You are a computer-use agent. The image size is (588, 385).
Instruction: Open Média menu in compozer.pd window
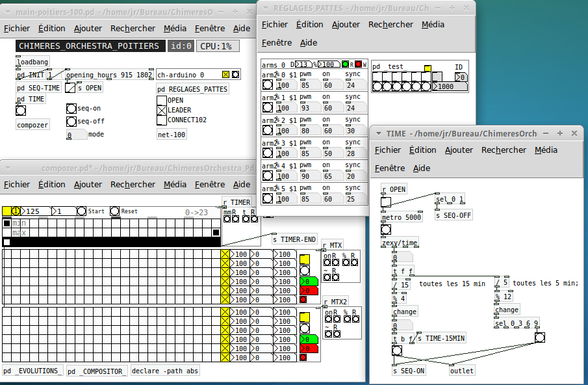point(175,184)
